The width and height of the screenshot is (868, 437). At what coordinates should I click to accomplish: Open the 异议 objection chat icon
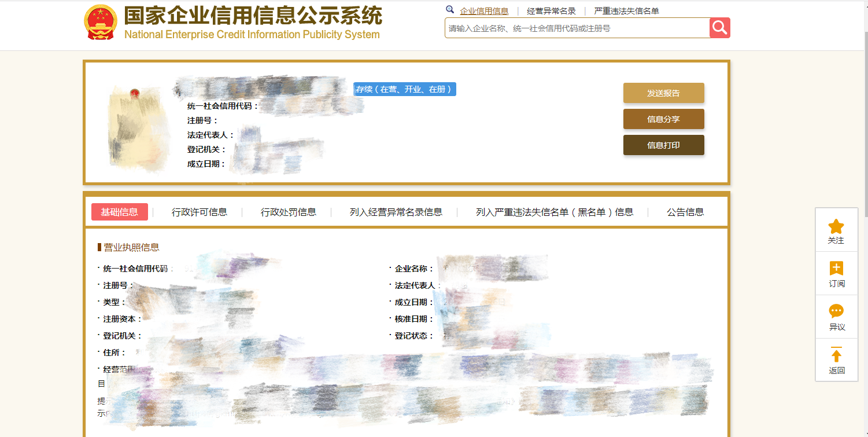coord(836,311)
